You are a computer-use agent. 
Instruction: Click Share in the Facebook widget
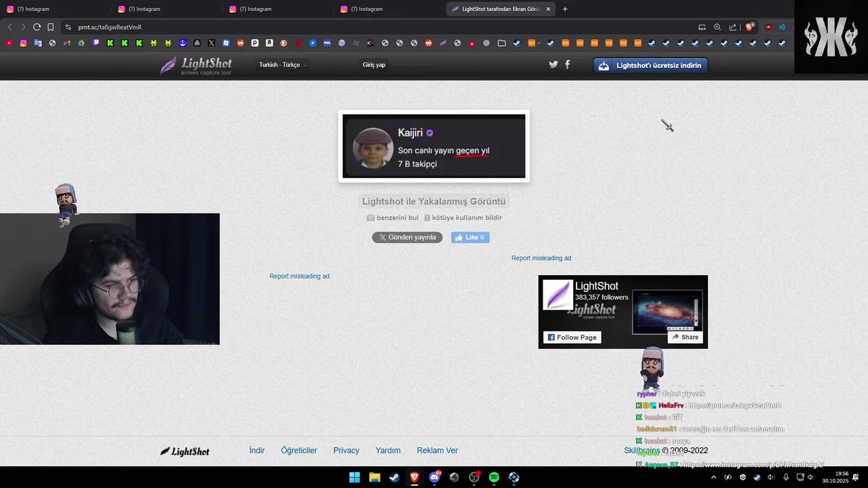point(685,337)
